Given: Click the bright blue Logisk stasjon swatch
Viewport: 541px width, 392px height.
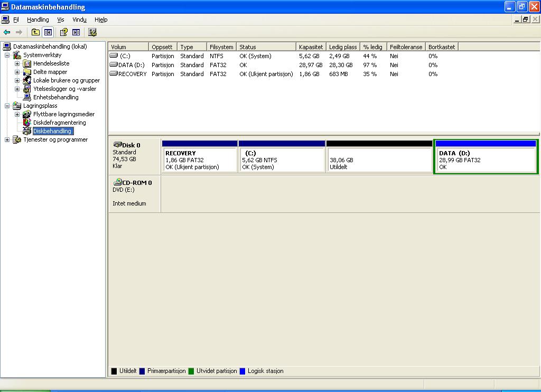Looking at the screenshot, I should (x=242, y=371).
